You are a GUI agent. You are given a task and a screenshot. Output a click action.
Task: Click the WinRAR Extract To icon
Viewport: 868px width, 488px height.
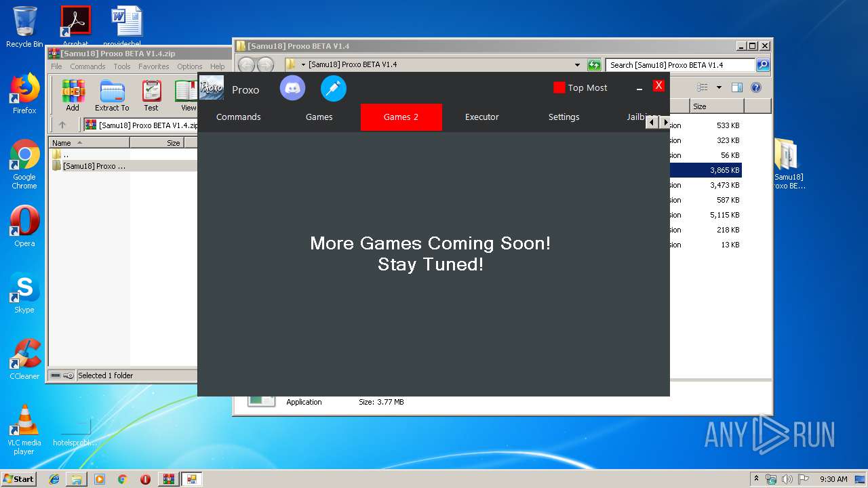[x=112, y=96]
